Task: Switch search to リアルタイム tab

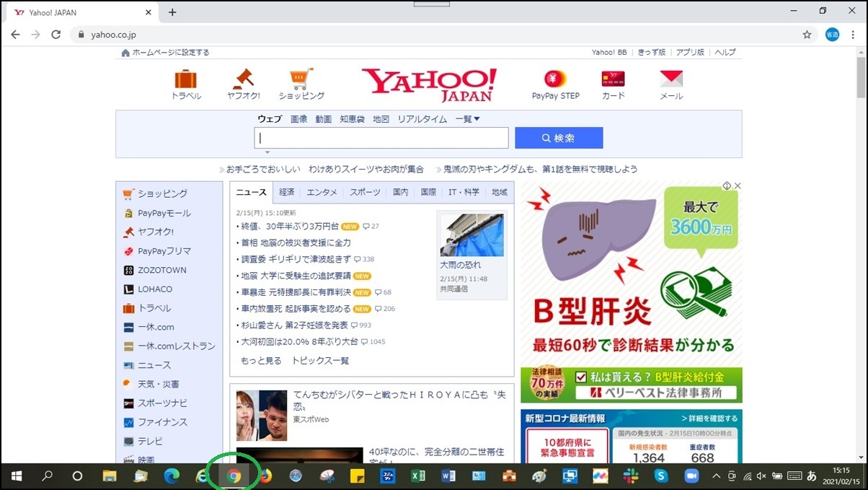Action: [x=422, y=119]
